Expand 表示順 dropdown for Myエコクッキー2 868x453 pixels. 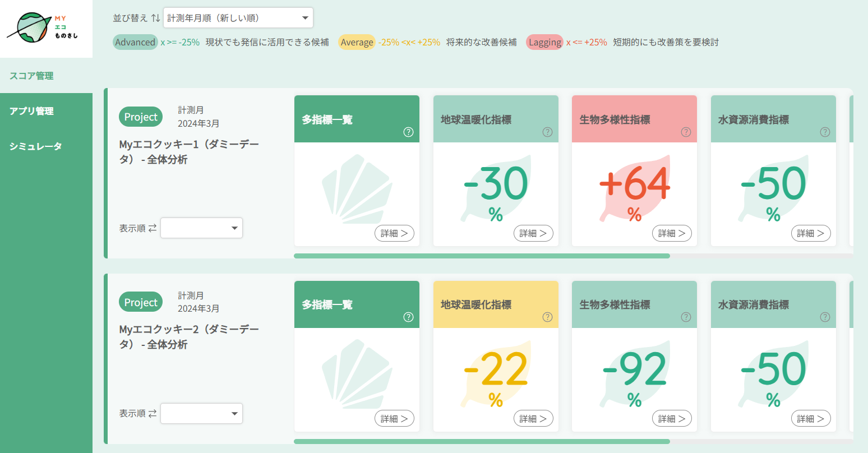pyautogui.click(x=201, y=414)
